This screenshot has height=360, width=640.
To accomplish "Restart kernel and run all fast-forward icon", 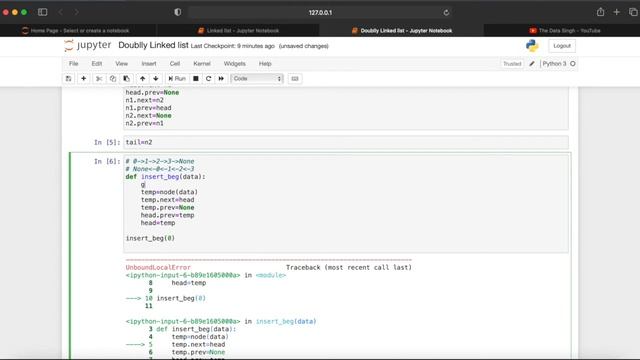I will click(221, 78).
